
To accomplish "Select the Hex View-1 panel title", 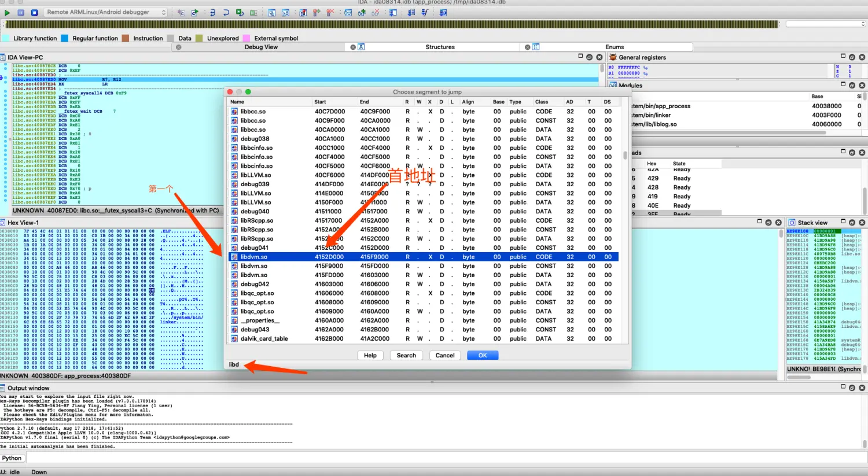I will point(23,223).
